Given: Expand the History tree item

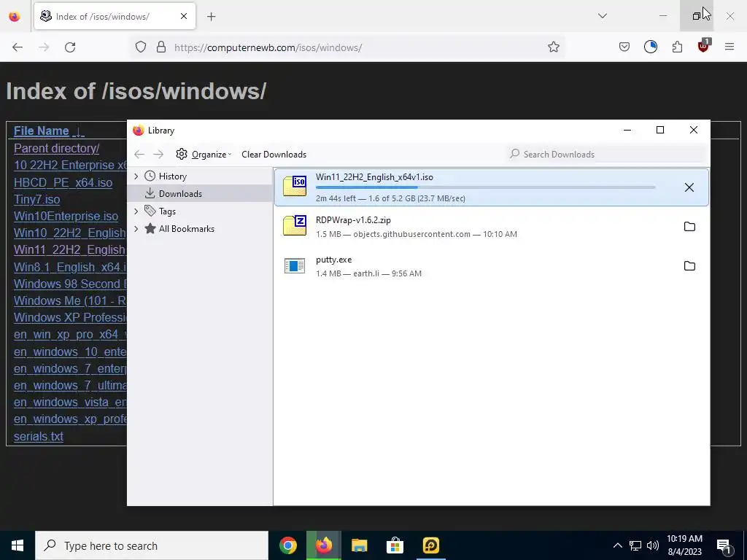Looking at the screenshot, I should click(x=136, y=176).
